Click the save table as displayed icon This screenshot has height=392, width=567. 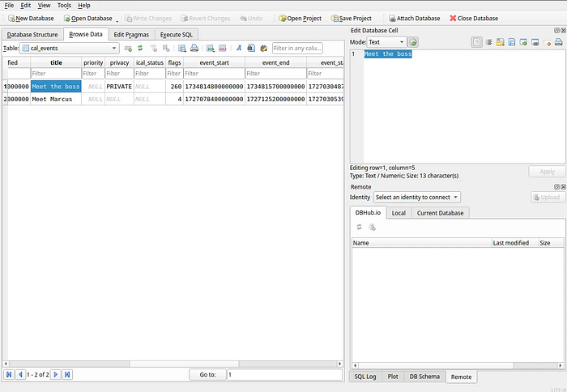pos(182,48)
